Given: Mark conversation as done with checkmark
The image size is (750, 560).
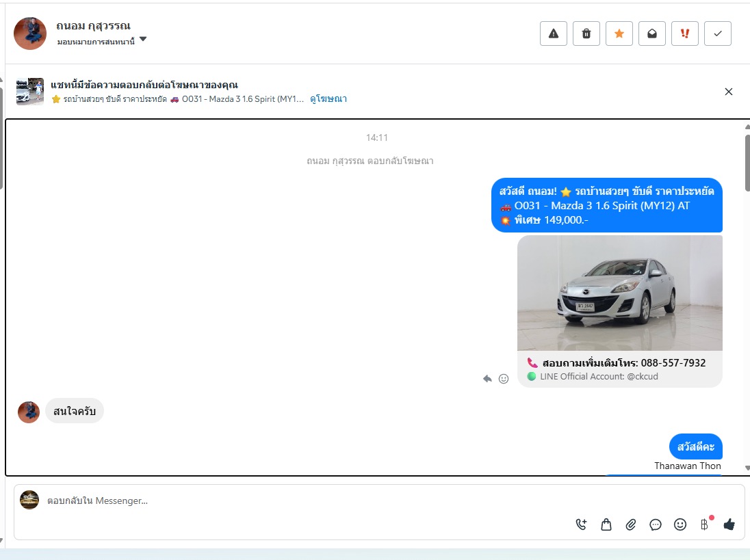Looking at the screenshot, I should 717,34.
